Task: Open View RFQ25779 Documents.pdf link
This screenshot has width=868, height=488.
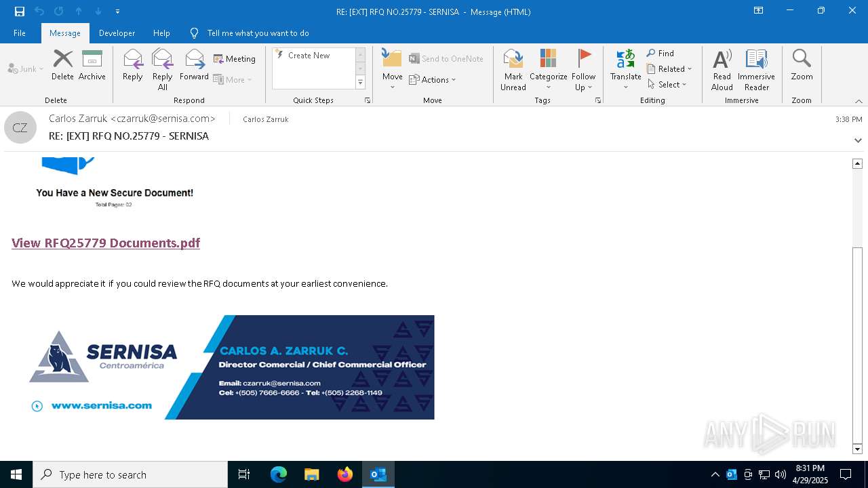Action: click(x=106, y=243)
